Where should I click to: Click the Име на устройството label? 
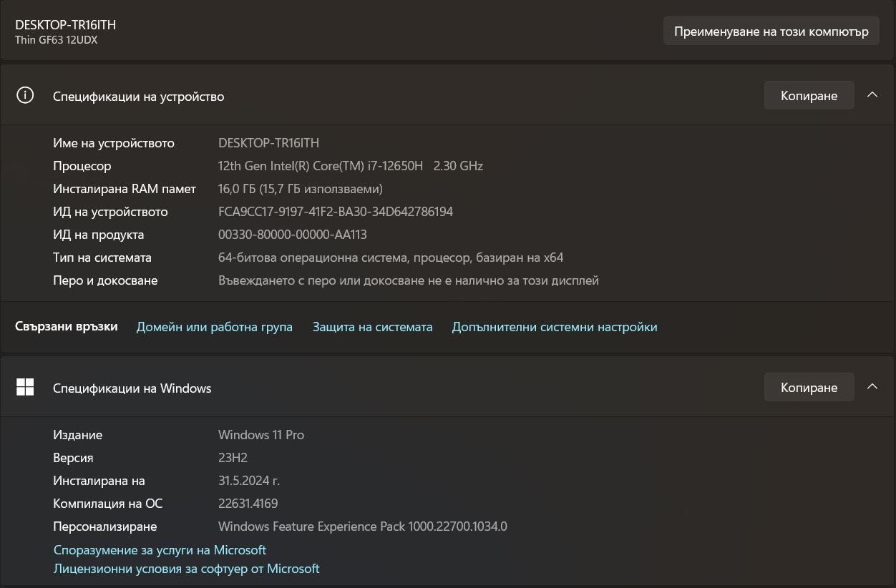pos(113,143)
